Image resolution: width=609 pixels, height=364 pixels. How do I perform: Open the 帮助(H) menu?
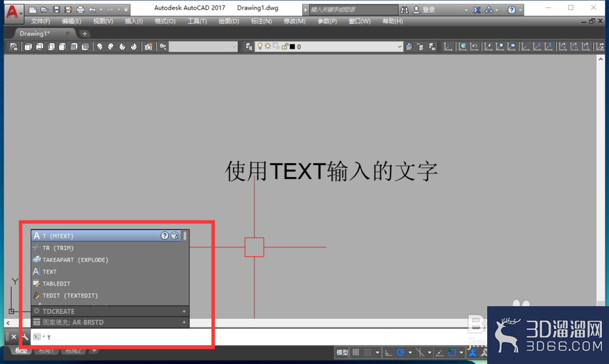(392, 21)
